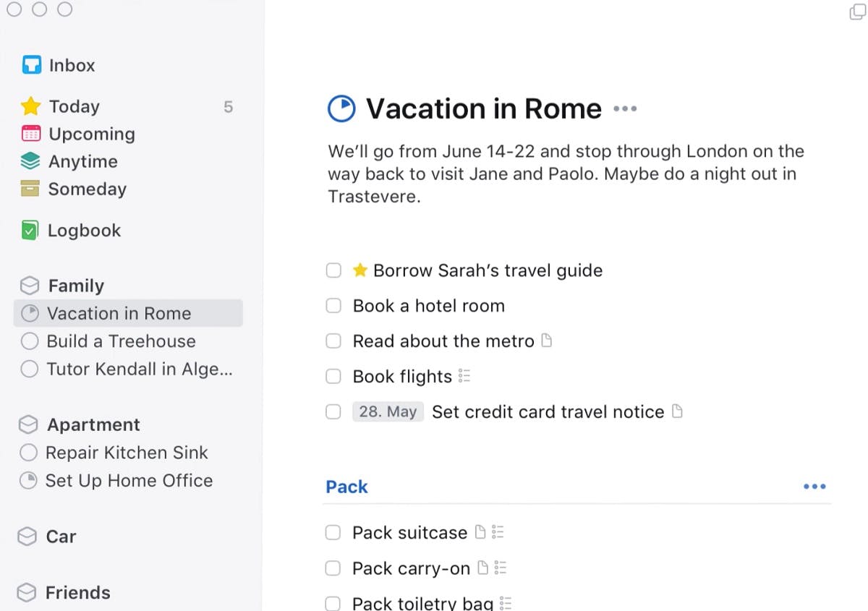Click the Anytime stacked layers icon
The image size is (868, 611).
click(30, 161)
